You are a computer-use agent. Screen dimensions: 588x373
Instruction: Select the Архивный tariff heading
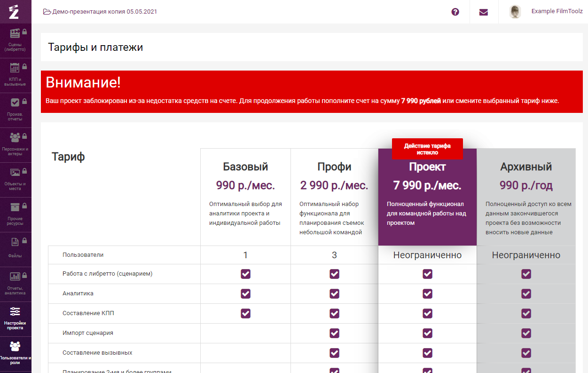(526, 167)
